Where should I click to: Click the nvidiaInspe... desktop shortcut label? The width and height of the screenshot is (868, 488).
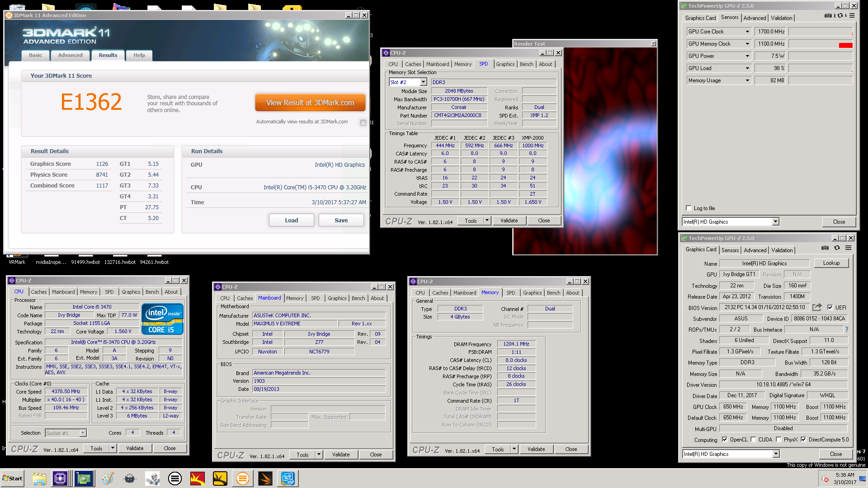pyautogui.click(x=51, y=262)
